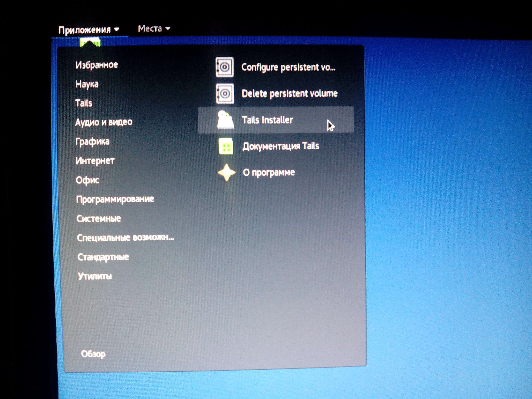Image resolution: width=532 pixels, height=399 pixels.
Task: Click the Документация Tails green icon
Action: coord(226,146)
